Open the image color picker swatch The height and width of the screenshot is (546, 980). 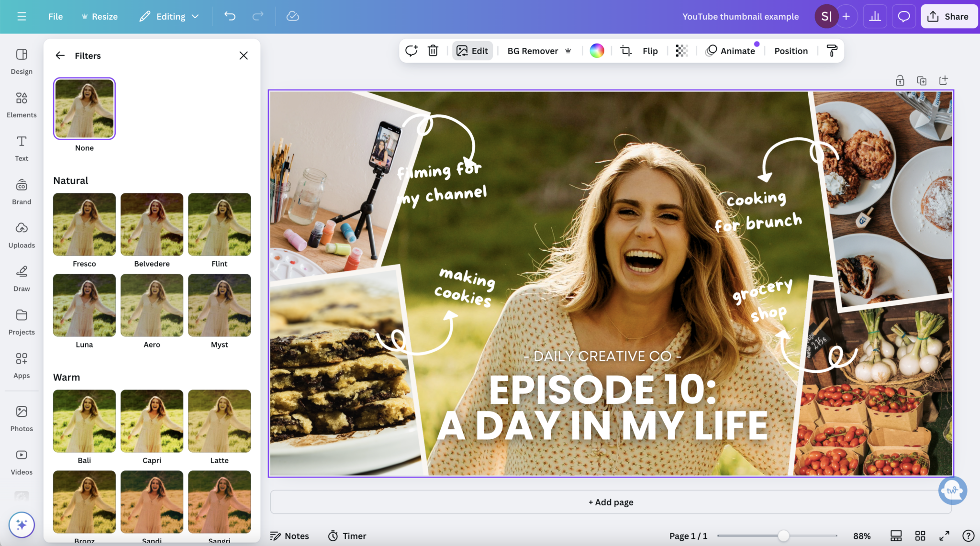[597, 51]
